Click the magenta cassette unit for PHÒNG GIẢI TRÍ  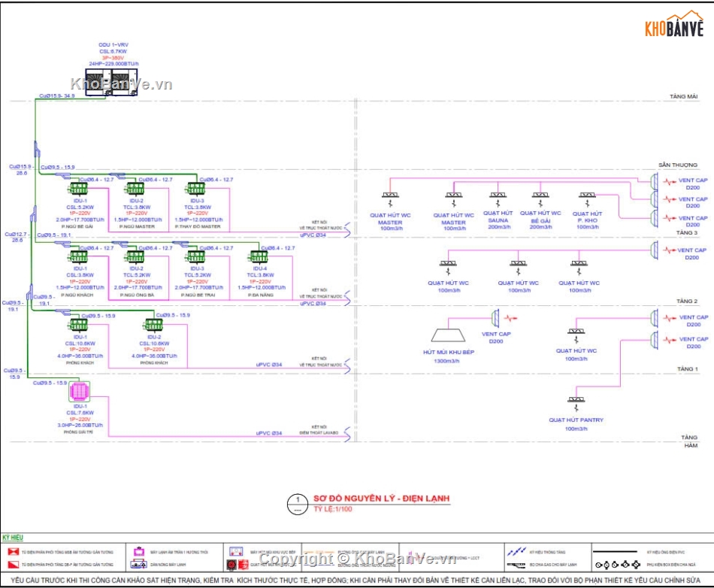79,392
